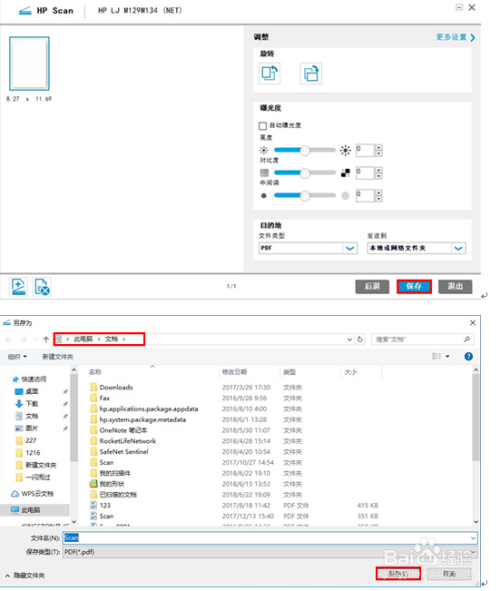Select 图片 pictures in the sidebar
The width and height of the screenshot is (500, 591).
pyautogui.click(x=26, y=428)
